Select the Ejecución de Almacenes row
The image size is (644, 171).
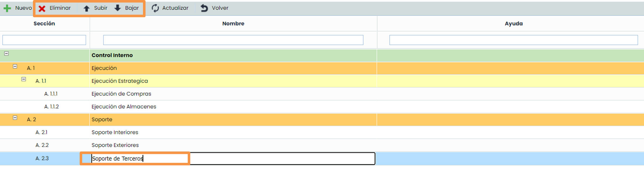point(124,107)
